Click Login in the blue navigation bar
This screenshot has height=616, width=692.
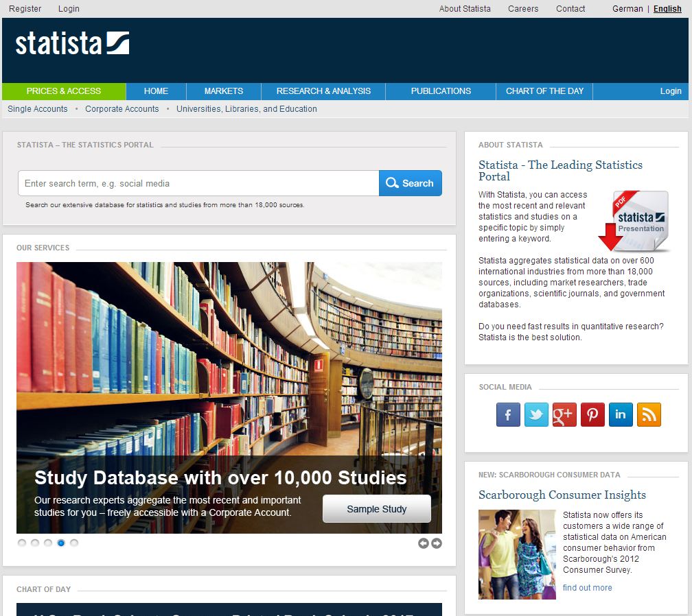(x=671, y=91)
